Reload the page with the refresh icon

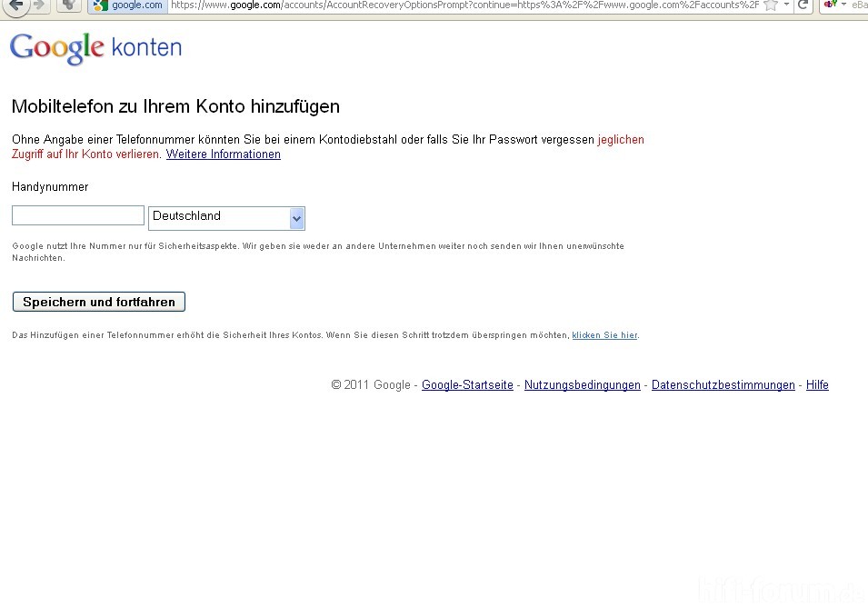coord(803,5)
